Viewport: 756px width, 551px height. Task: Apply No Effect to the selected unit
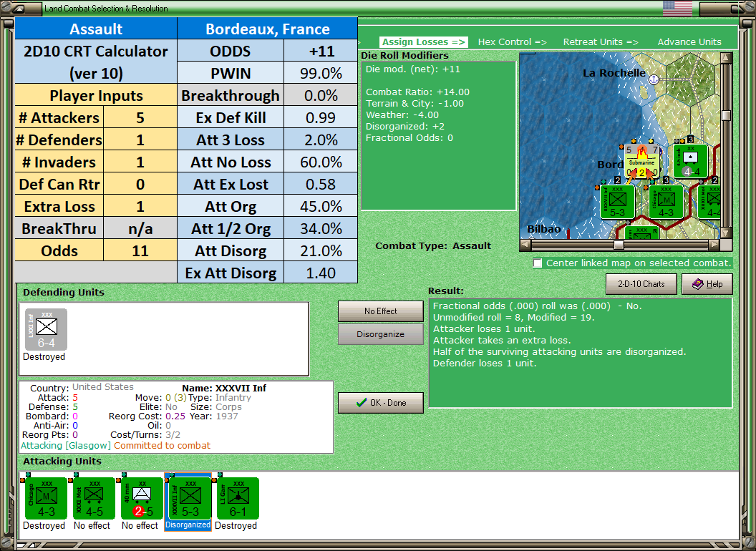(x=381, y=311)
